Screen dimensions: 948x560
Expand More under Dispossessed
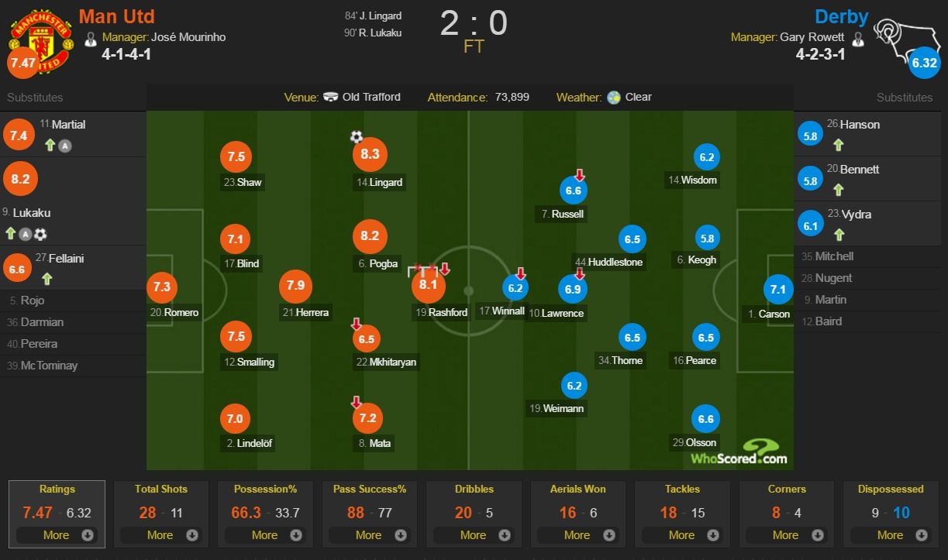[891, 534]
